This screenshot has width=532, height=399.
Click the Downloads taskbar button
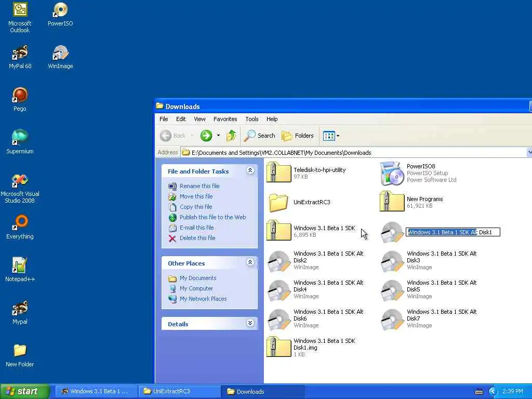tap(262, 391)
